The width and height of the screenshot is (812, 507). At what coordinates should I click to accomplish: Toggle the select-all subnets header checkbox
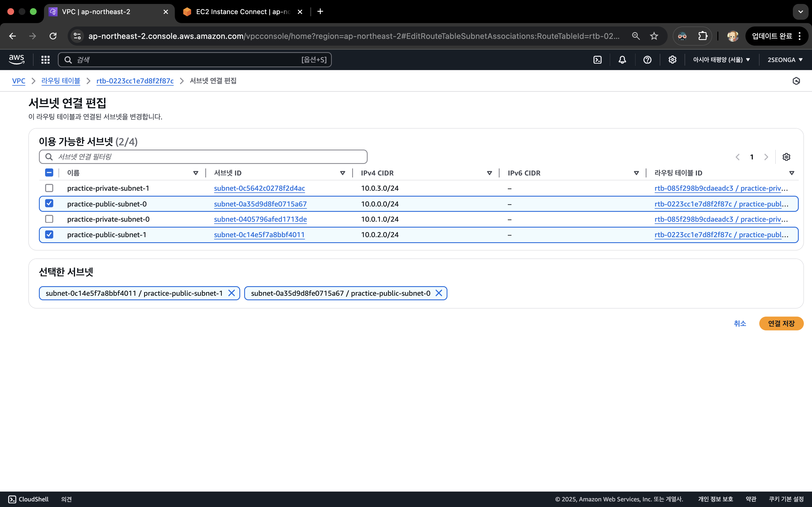point(49,173)
